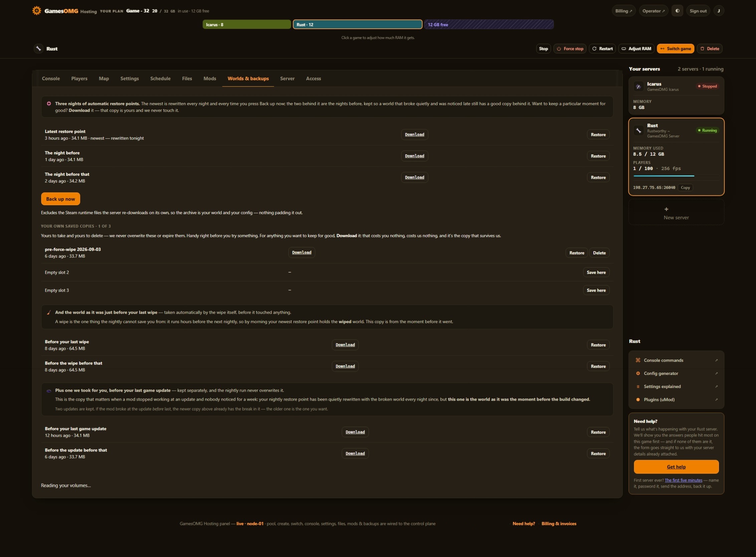Viewport: 756px width, 557px height.
Task: Restore Before your last wipe copy
Action: [x=598, y=345]
